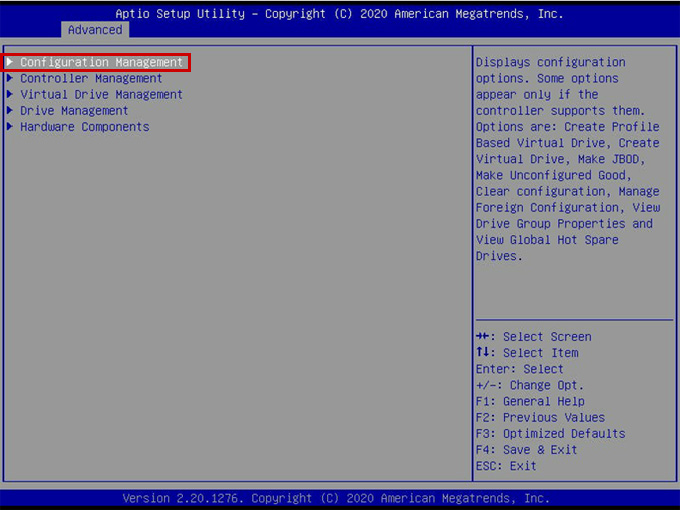Click the arrow beside Configuration Management

click(10, 62)
